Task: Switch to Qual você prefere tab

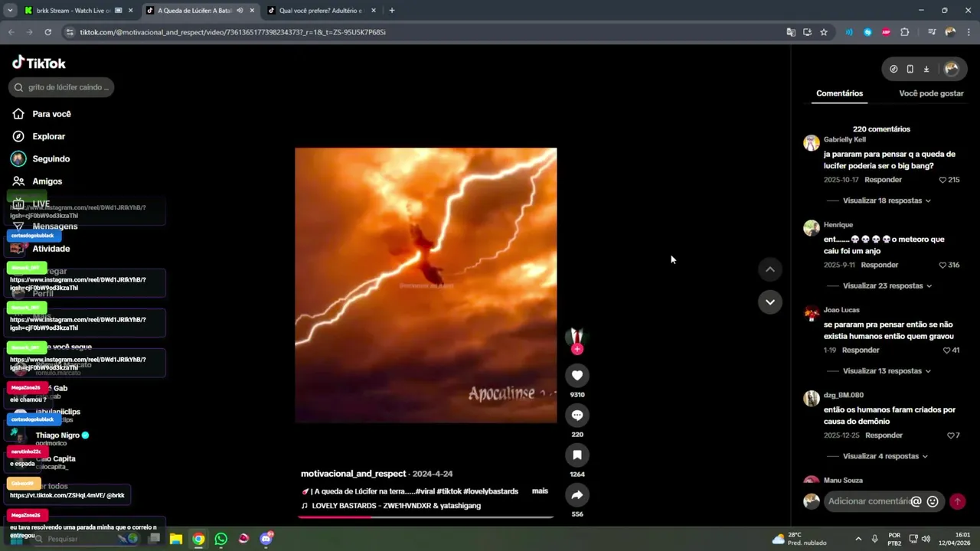Action: [320, 11]
